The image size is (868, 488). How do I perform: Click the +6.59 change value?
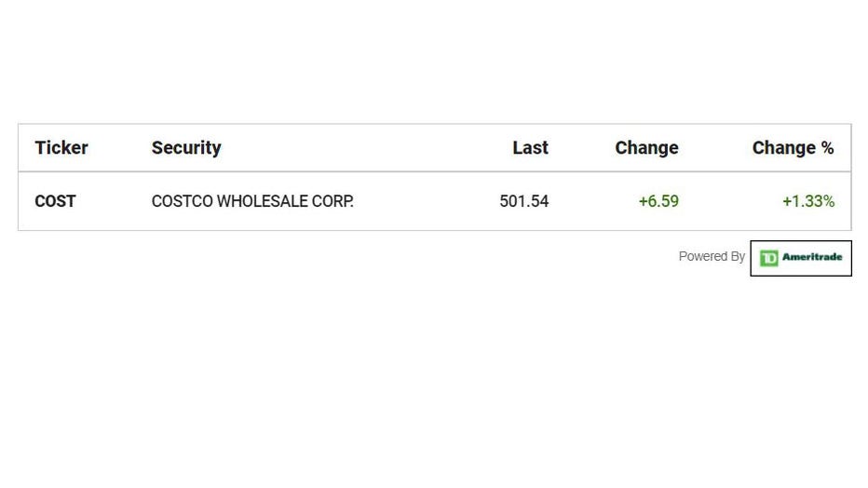coord(658,201)
